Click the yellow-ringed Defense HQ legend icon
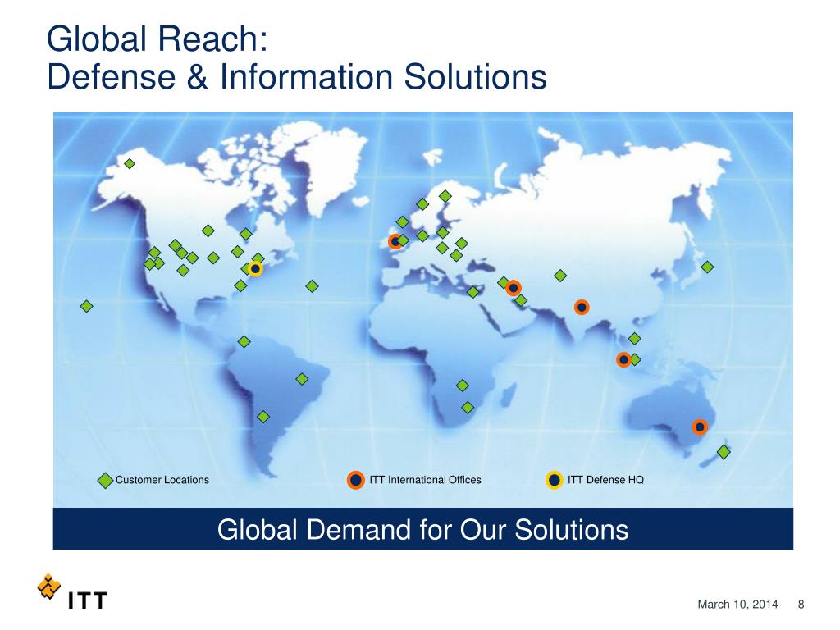This screenshot has width=840, height=630. point(554,480)
